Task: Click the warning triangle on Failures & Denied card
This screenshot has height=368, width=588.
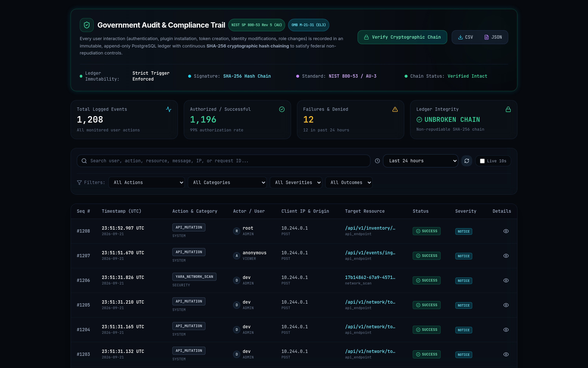Action: point(395,109)
